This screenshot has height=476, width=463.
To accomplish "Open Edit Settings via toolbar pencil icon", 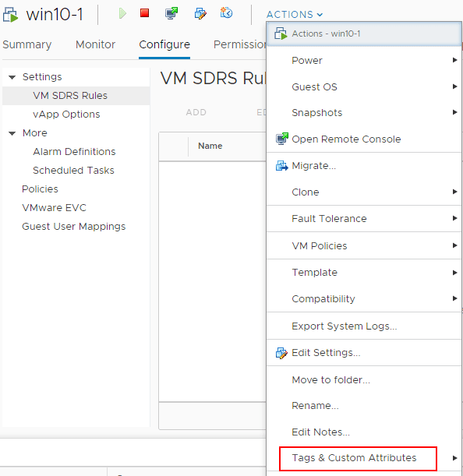I will coord(200,13).
